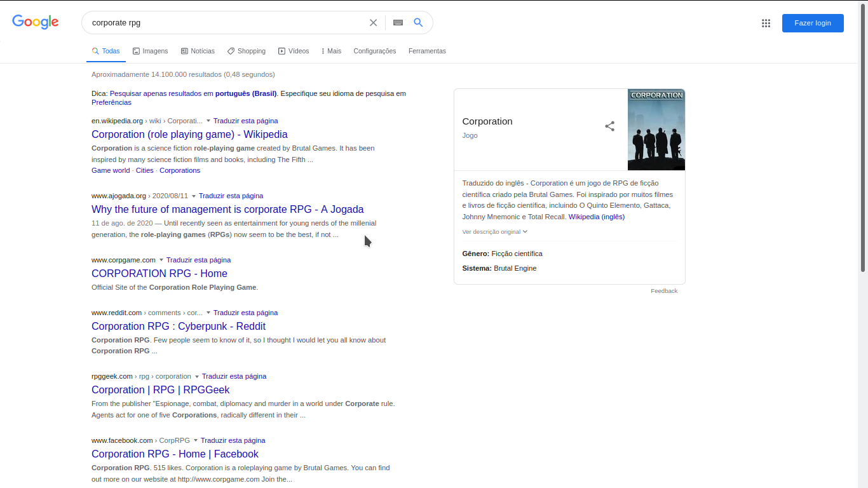
Task: Open Configurações menu
Action: 374,51
